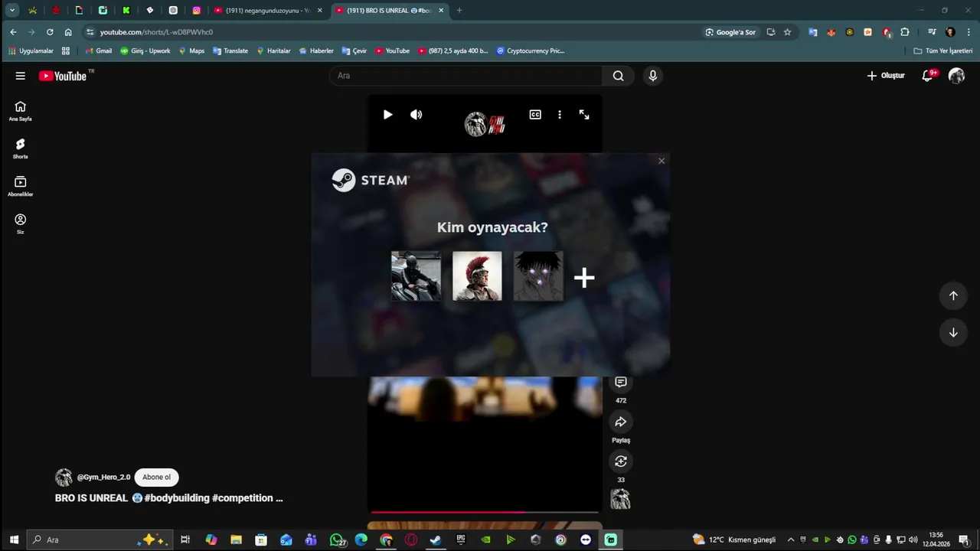Screen dimensions: 980x551
Task: Start voice search with the microphone
Action: [652, 76]
